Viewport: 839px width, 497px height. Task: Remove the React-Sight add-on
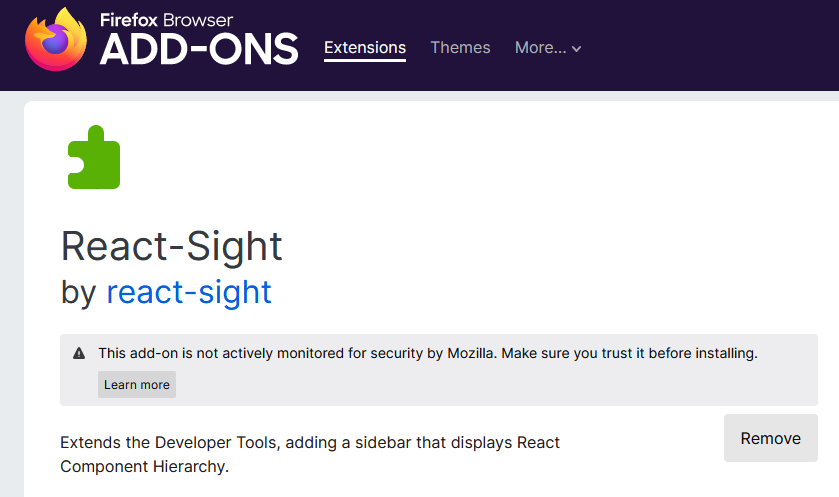coord(770,438)
